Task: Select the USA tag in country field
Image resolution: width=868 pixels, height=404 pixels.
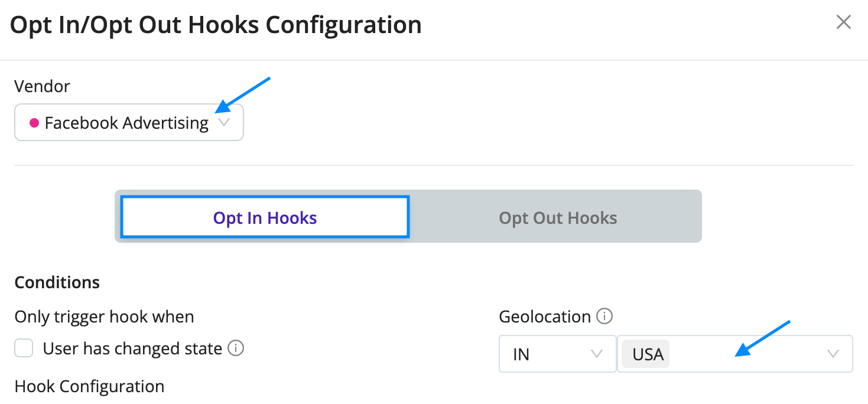Action: (648, 354)
